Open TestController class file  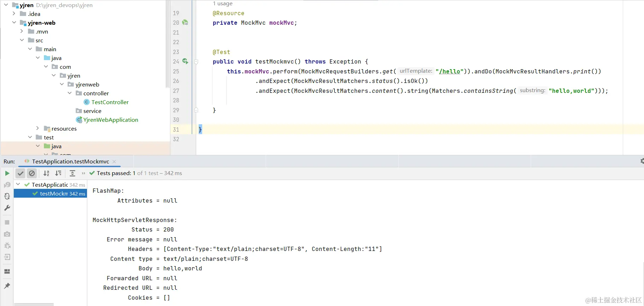(x=110, y=102)
